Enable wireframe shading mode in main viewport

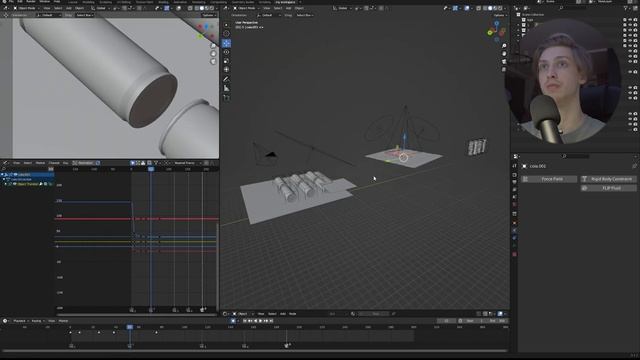485,8
